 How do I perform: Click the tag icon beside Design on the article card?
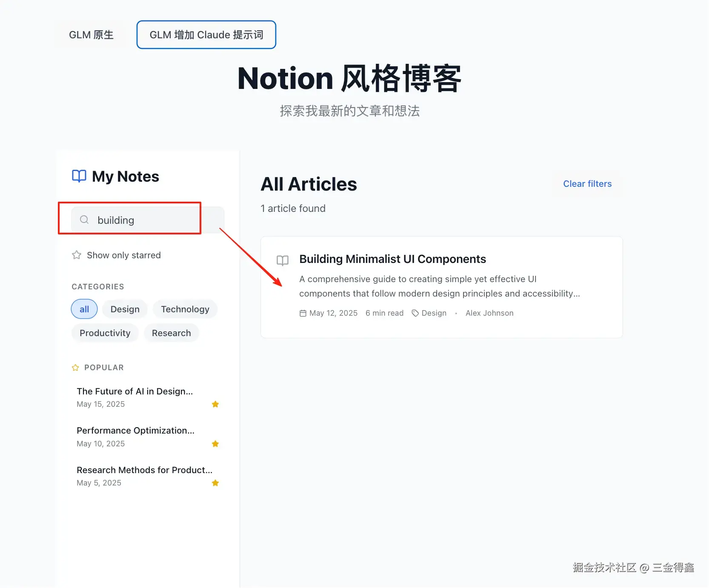click(x=415, y=313)
